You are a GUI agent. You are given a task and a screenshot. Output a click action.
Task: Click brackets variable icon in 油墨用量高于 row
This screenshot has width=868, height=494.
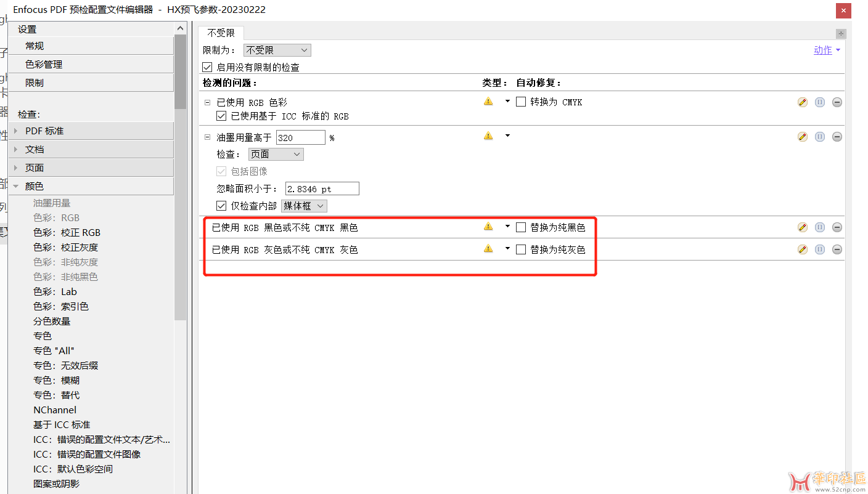click(820, 137)
